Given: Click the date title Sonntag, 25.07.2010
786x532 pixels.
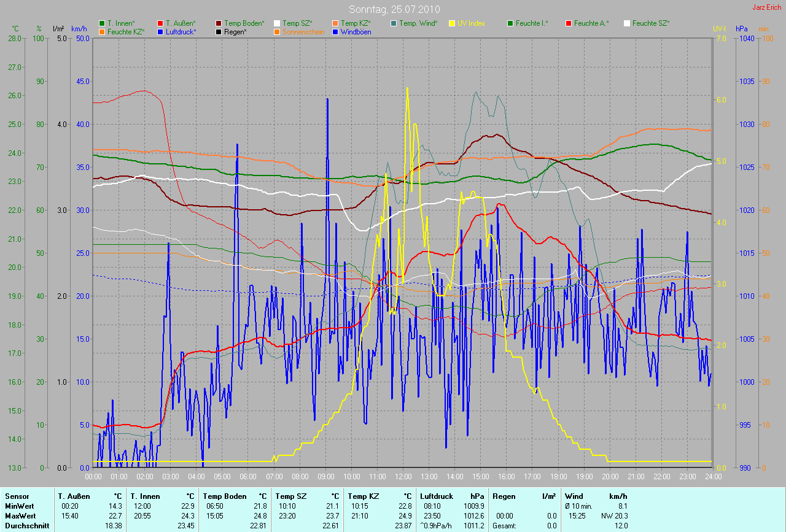Looking at the screenshot, I should pyautogui.click(x=392, y=9).
